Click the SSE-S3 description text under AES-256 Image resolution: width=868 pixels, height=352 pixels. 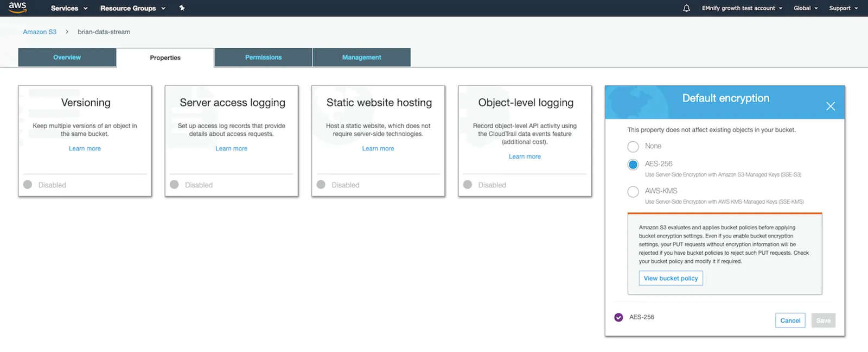click(723, 175)
